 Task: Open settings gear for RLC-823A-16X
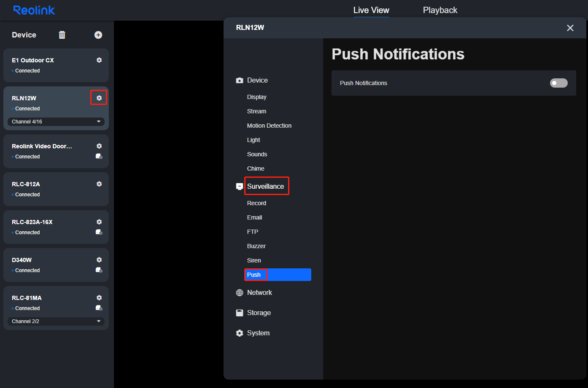99,222
